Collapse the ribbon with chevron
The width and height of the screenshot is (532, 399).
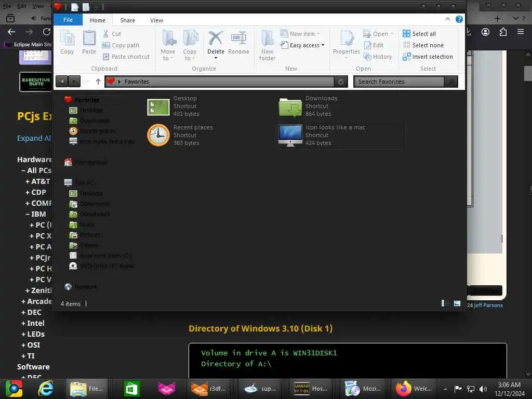448,19
